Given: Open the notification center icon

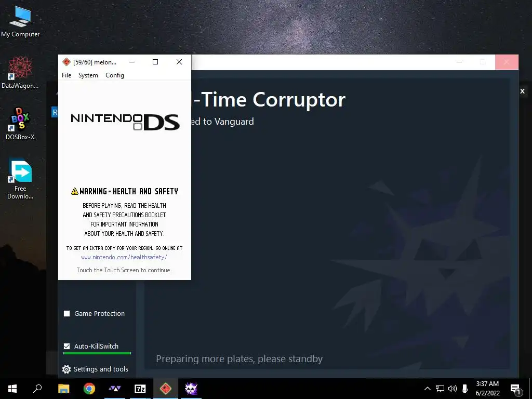Looking at the screenshot, I should click(x=515, y=389).
